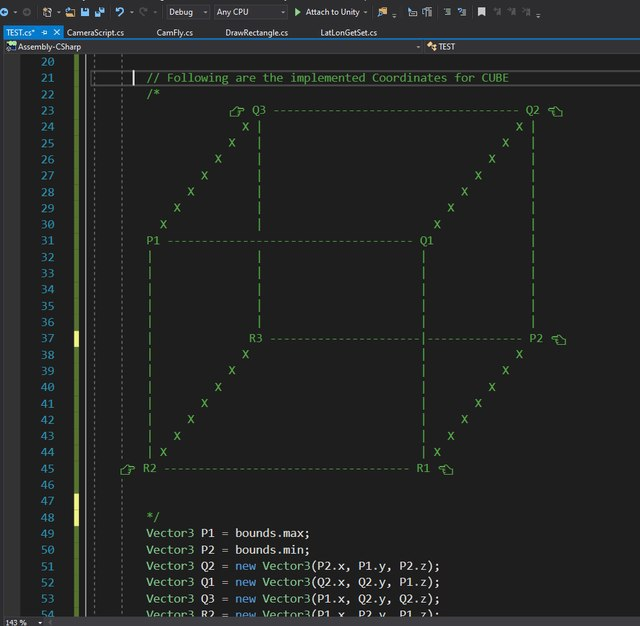Click in the code on line 49
The width and height of the screenshot is (640, 626).
tap(228, 533)
